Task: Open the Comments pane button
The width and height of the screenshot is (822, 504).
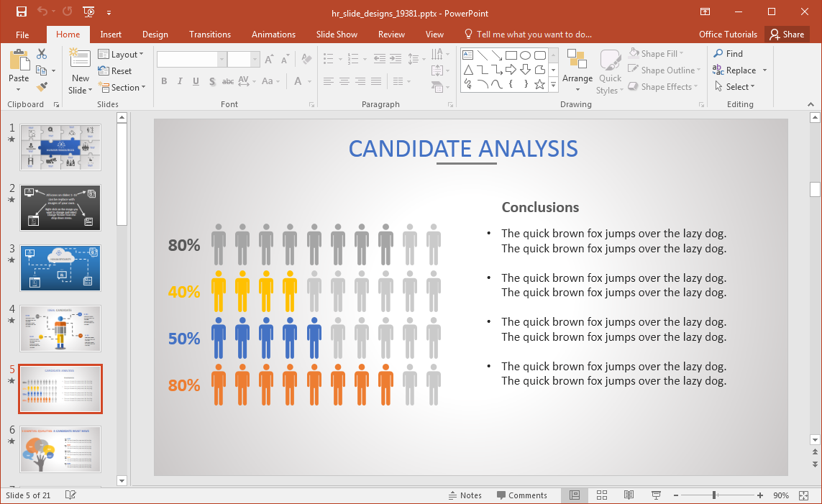Action: [x=521, y=495]
